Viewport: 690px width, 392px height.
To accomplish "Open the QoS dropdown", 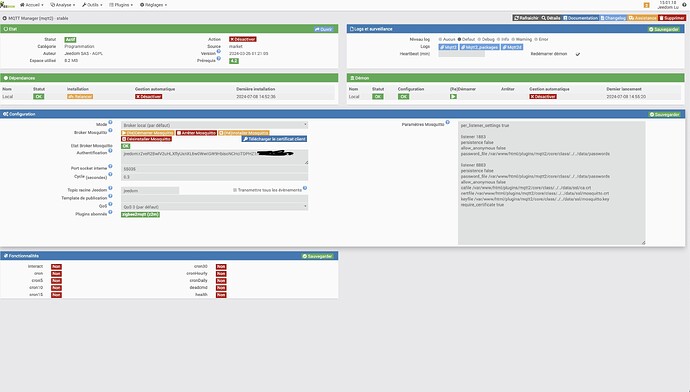I will pyautogui.click(x=214, y=207).
